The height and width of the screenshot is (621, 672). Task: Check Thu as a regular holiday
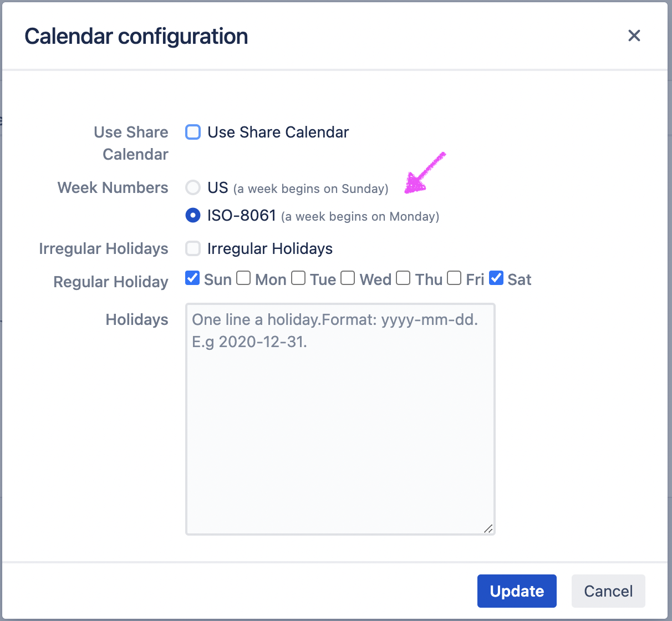click(x=403, y=278)
